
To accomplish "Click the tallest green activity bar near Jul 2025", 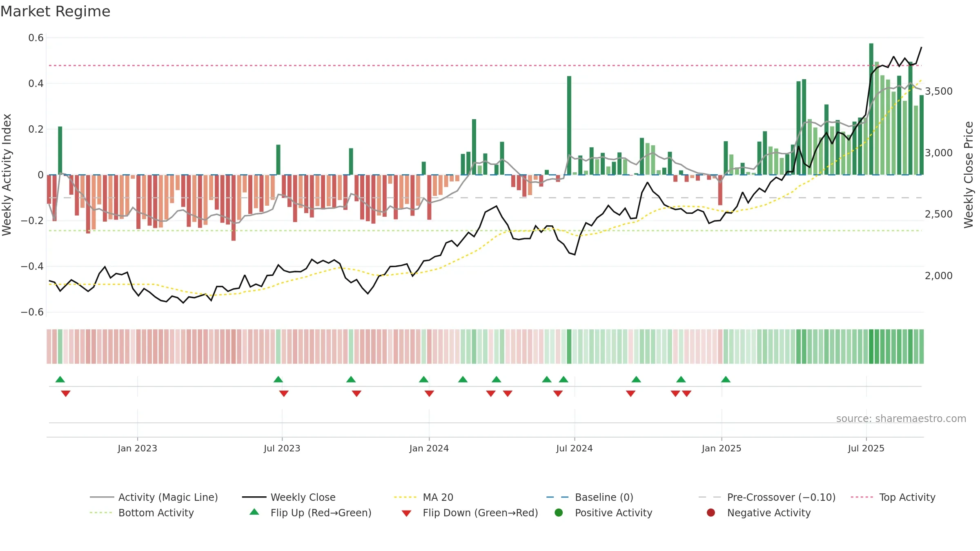I will [871, 109].
